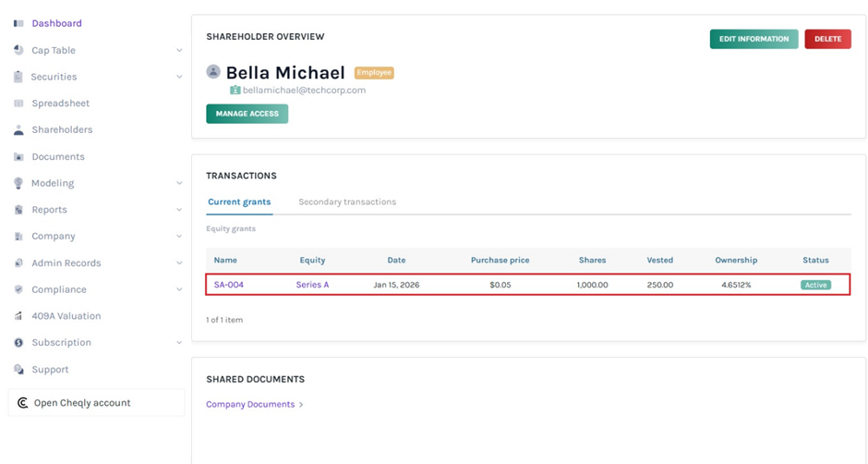The height and width of the screenshot is (464, 868).
Task: Click the email bellamichael@techcorp.com
Action: 304,91
